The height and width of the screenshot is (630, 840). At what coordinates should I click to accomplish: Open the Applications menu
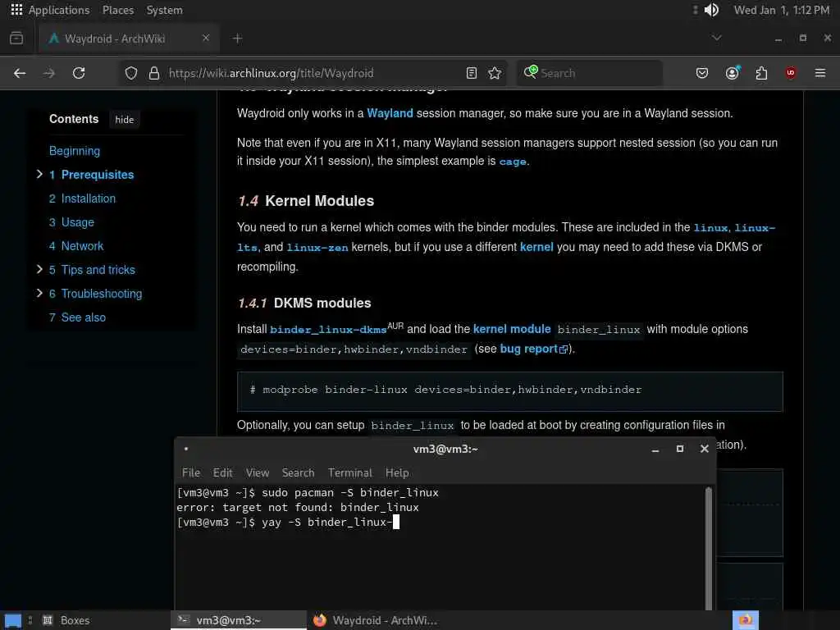tap(59, 10)
